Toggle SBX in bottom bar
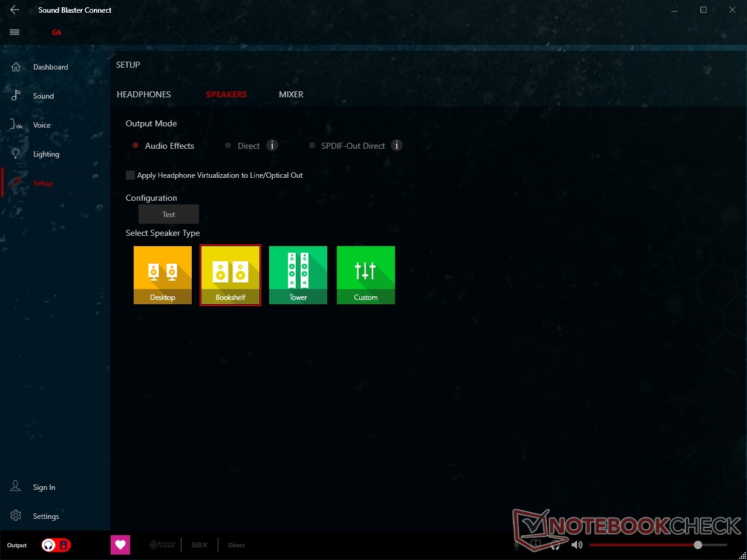 click(199, 545)
